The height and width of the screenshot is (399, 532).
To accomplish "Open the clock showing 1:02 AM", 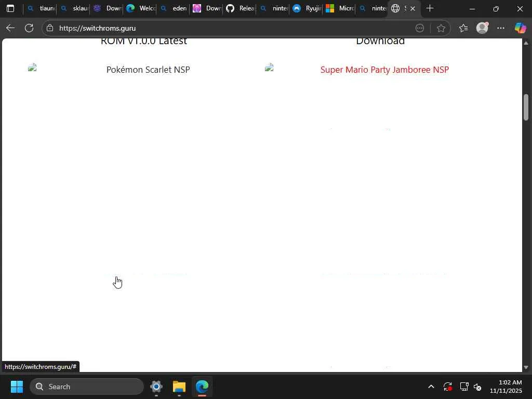I will tap(506, 387).
